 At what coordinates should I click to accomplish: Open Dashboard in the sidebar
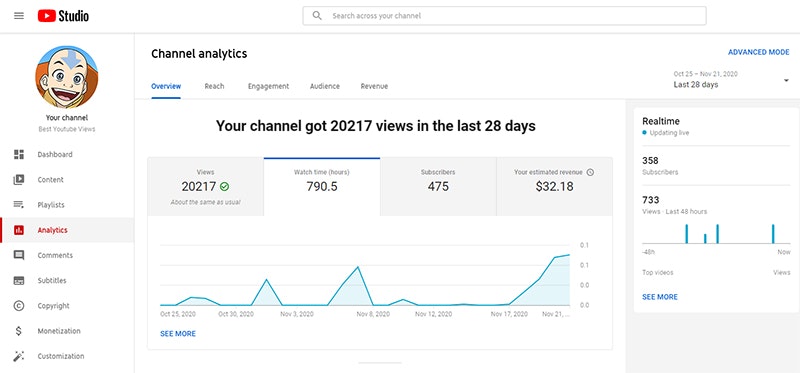pyautogui.click(x=67, y=154)
